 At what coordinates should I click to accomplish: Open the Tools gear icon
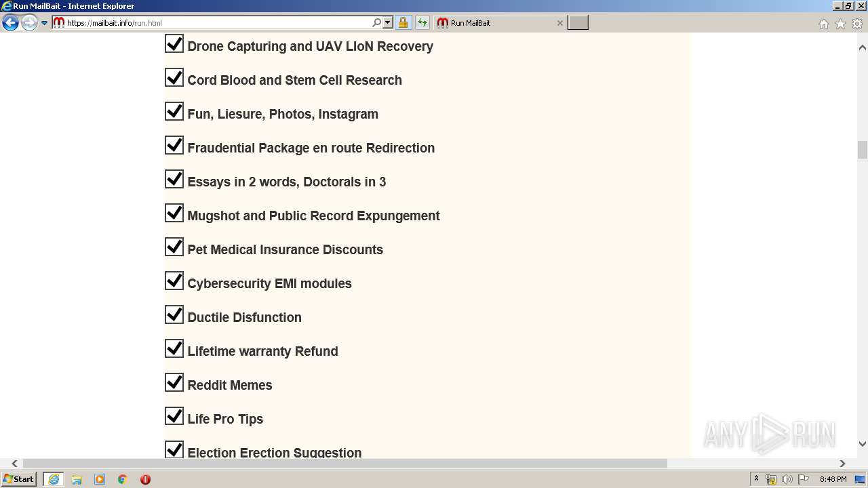pos(857,24)
